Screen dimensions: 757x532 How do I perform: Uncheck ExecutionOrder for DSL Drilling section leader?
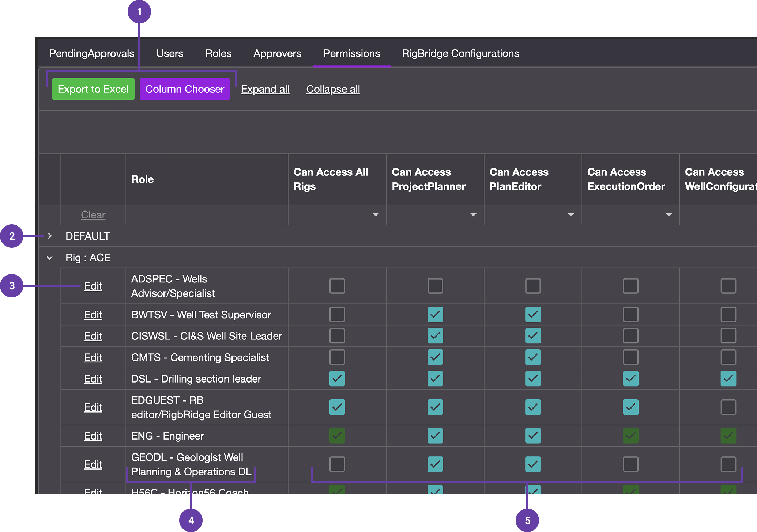coord(630,379)
